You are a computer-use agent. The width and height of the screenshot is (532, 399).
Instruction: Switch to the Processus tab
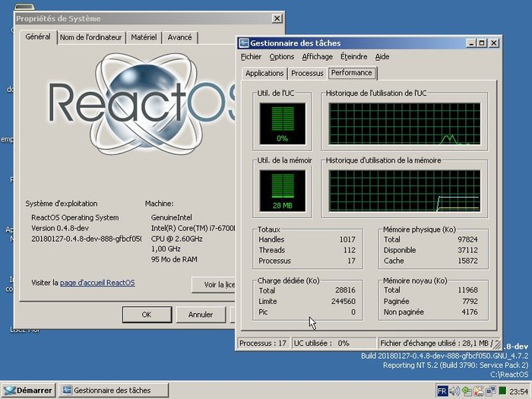pyautogui.click(x=307, y=73)
